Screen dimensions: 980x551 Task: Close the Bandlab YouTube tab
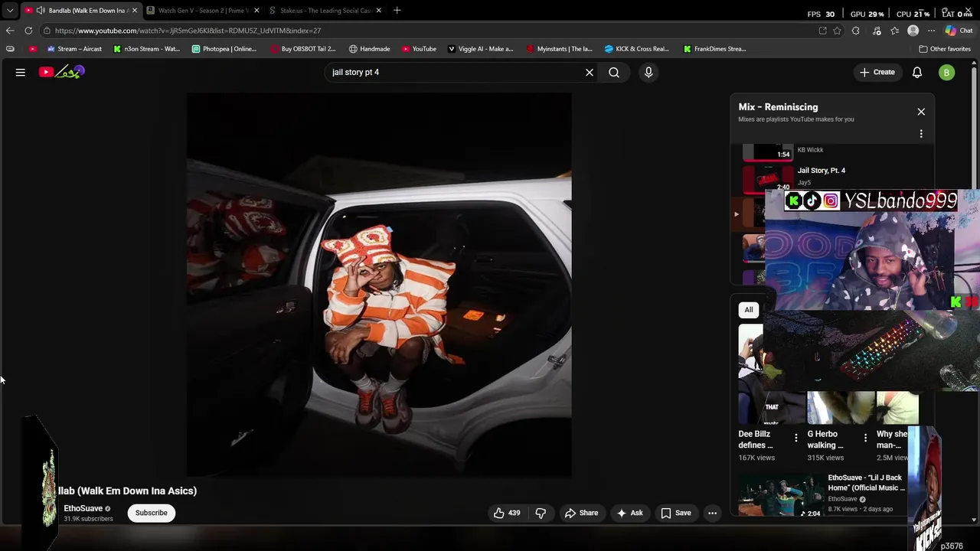[135, 11]
